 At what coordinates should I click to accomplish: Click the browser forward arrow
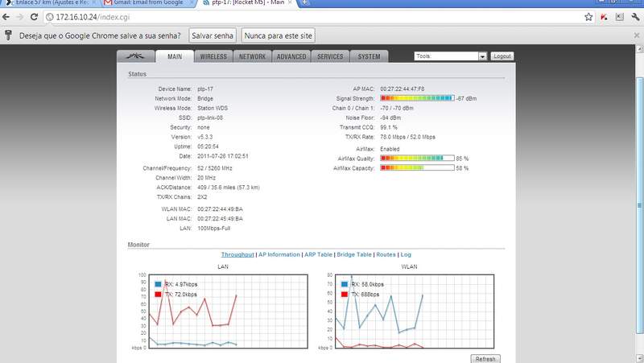pos(19,17)
